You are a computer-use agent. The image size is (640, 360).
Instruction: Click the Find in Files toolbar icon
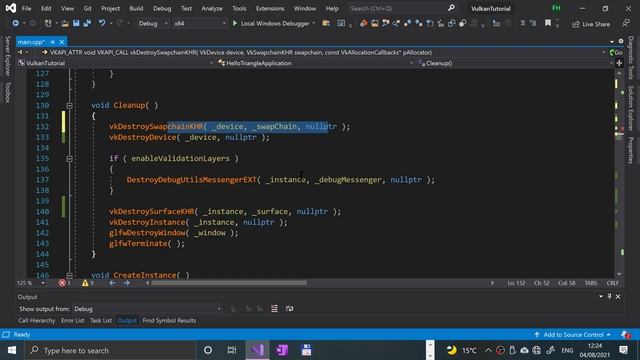[x=326, y=24]
